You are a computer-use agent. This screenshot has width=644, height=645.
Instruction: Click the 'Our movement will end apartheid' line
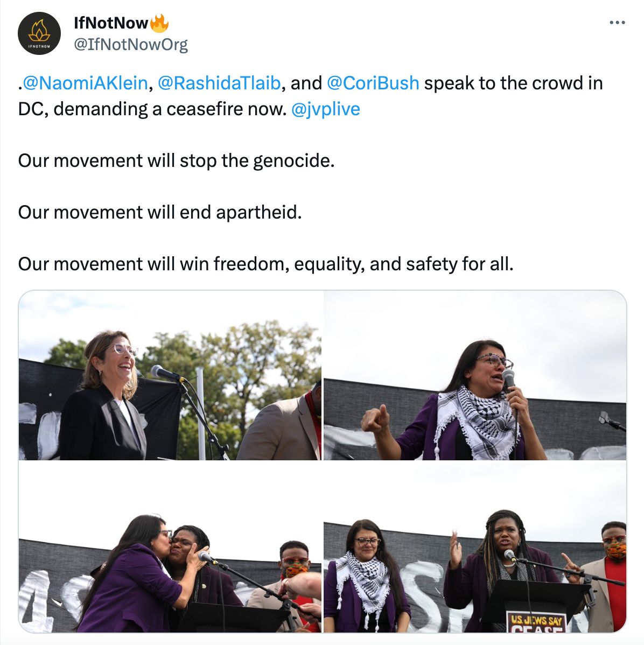click(x=160, y=213)
